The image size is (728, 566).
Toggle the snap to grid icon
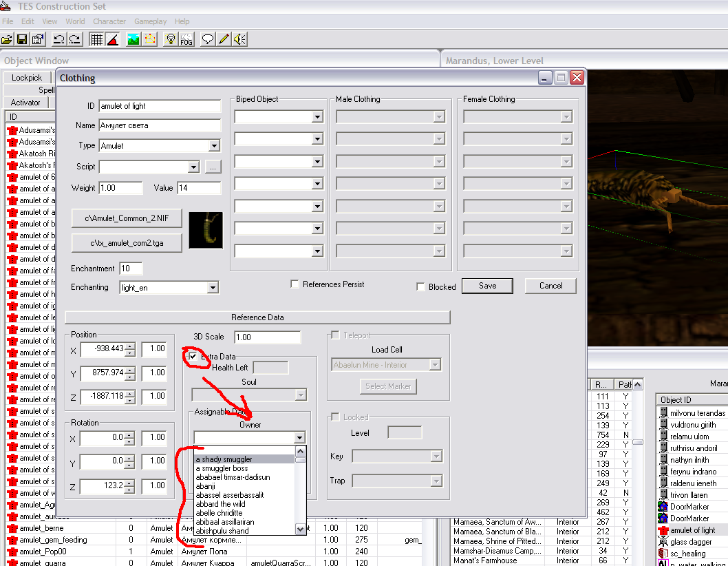(96, 39)
